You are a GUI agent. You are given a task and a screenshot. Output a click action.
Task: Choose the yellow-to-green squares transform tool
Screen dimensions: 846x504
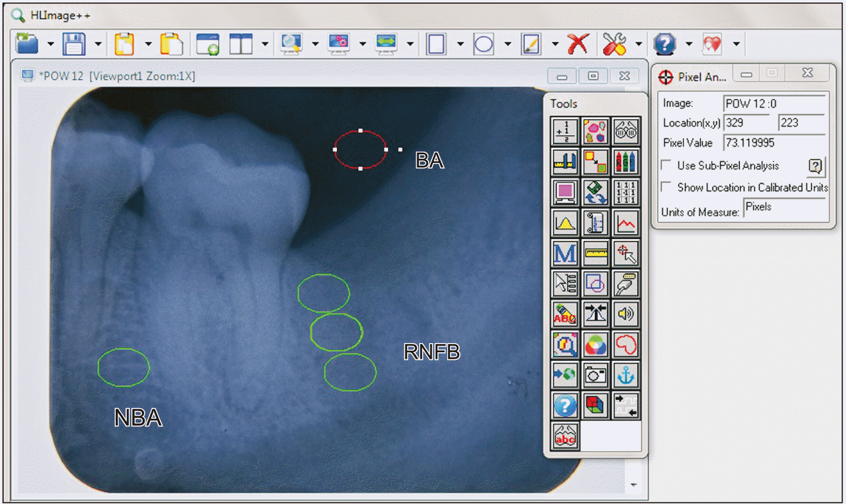[x=595, y=162]
